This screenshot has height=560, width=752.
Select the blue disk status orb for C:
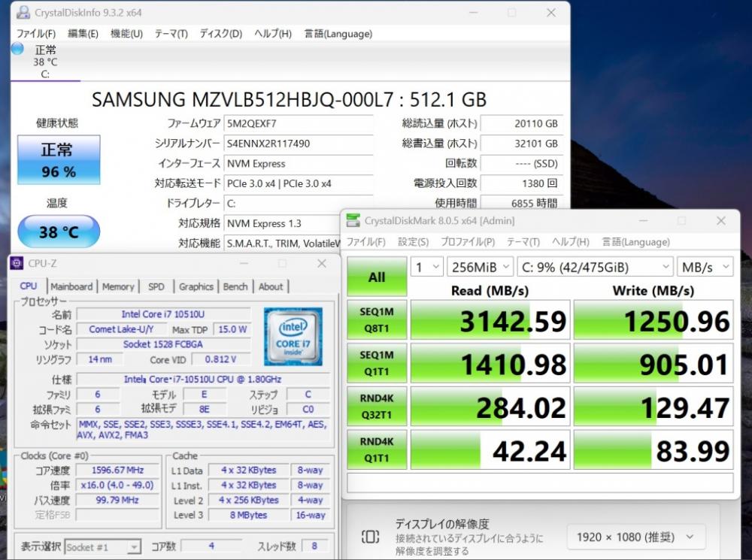pos(17,48)
